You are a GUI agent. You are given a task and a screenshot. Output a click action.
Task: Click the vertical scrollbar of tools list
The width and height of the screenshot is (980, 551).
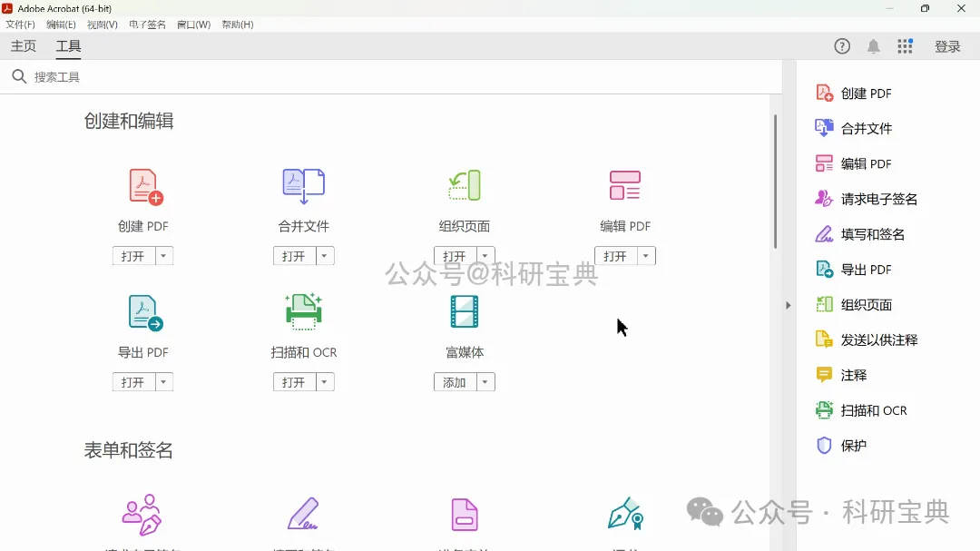pos(776,182)
